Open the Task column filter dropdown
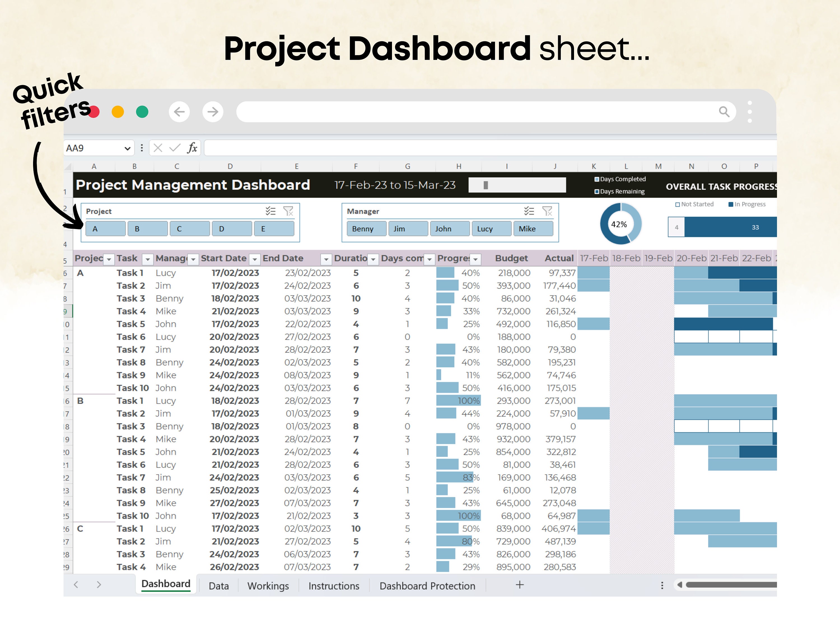 click(148, 259)
